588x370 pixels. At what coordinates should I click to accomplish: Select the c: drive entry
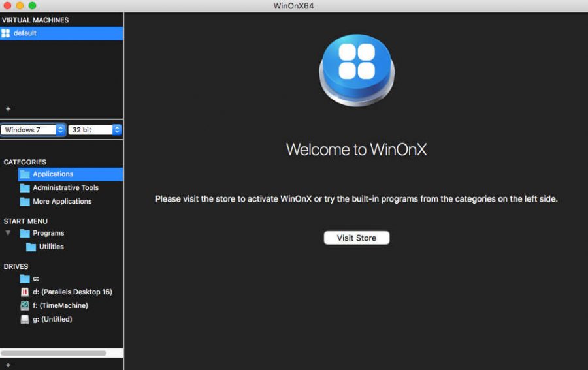36,279
